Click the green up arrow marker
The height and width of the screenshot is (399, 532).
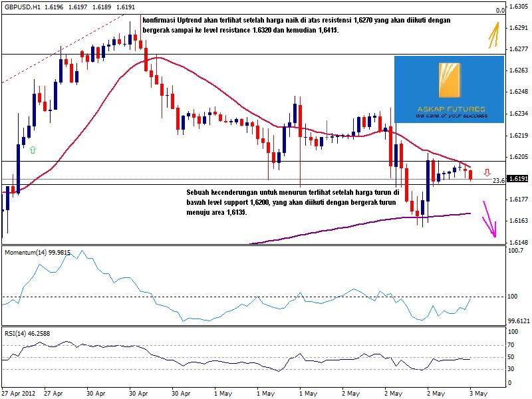pyautogui.click(x=33, y=150)
